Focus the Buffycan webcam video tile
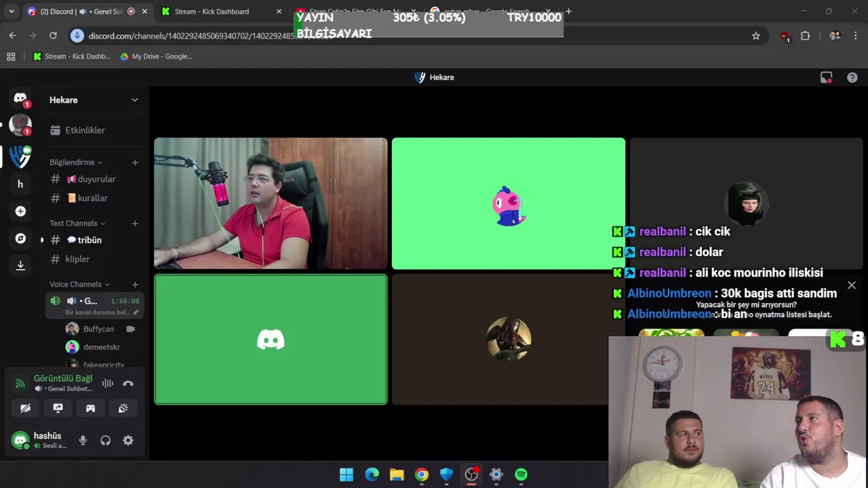Screen dimensions: 868x488 pyautogui.click(x=271, y=203)
